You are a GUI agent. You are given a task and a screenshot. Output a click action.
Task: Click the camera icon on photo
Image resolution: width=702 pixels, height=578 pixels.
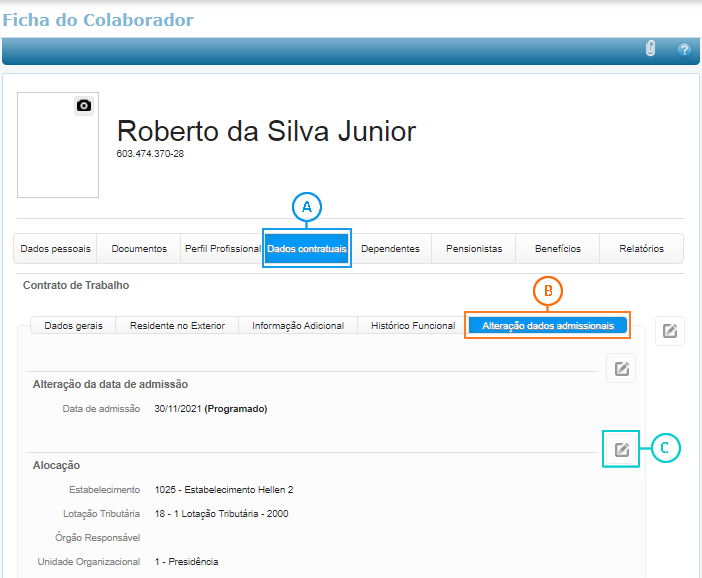(84, 105)
